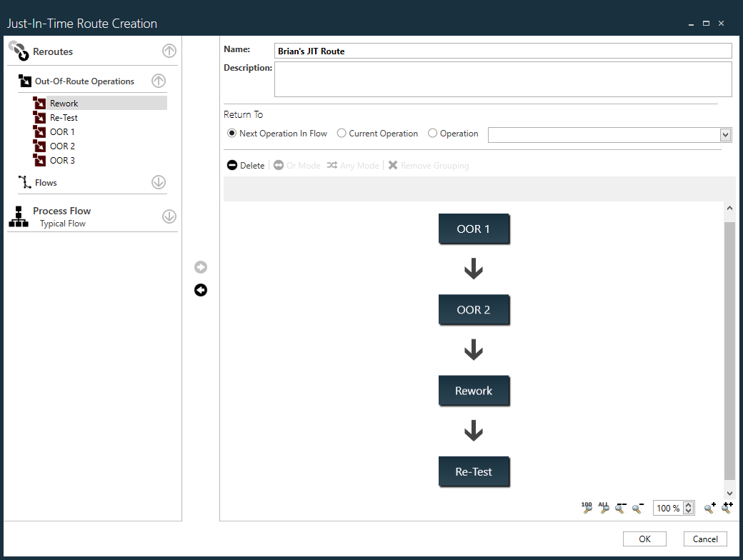
Task: Select the Zoom 100% magnifier icon
Action: click(x=587, y=508)
